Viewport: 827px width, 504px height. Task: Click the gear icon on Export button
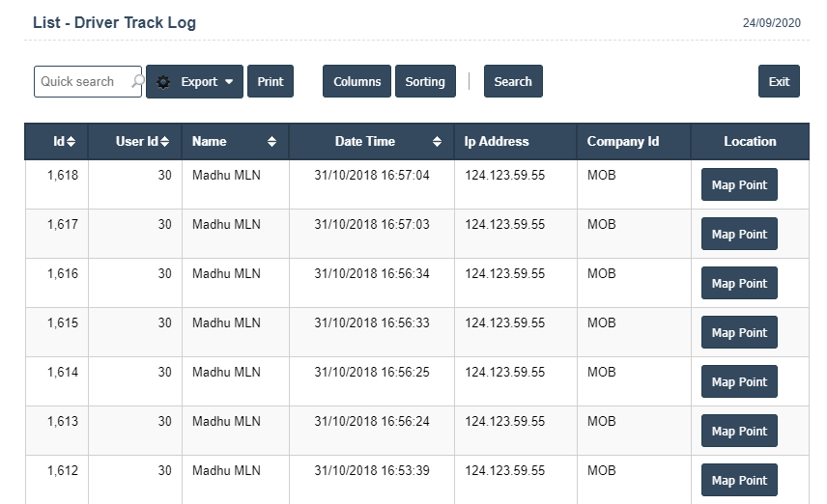click(x=163, y=82)
